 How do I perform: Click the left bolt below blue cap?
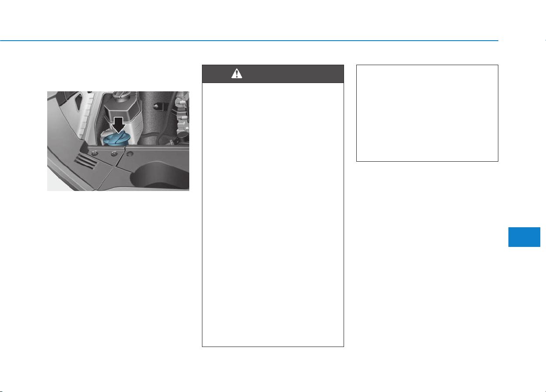click(x=94, y=152)
